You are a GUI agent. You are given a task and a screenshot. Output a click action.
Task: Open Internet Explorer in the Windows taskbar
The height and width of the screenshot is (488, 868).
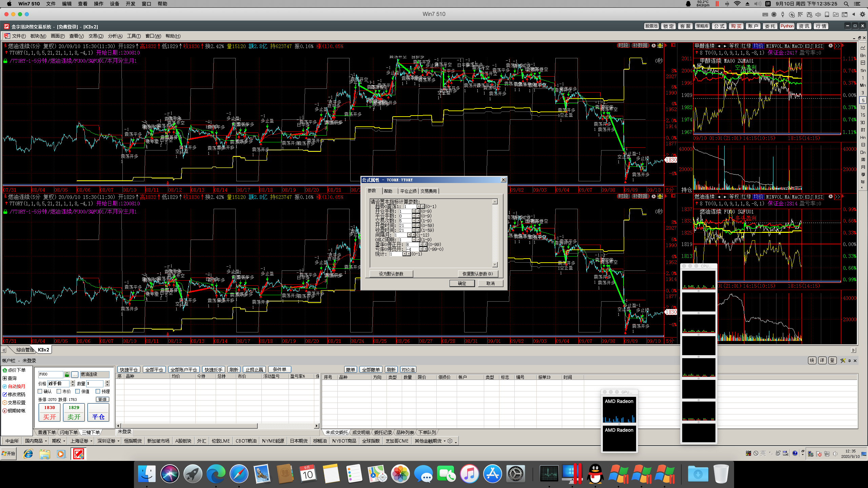[x=28, y=454]
